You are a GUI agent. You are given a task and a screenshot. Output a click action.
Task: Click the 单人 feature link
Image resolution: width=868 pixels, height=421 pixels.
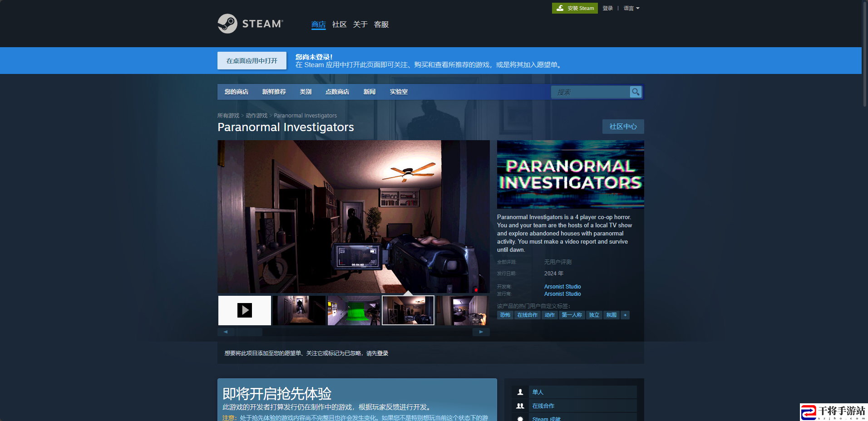tap(538, 392)
